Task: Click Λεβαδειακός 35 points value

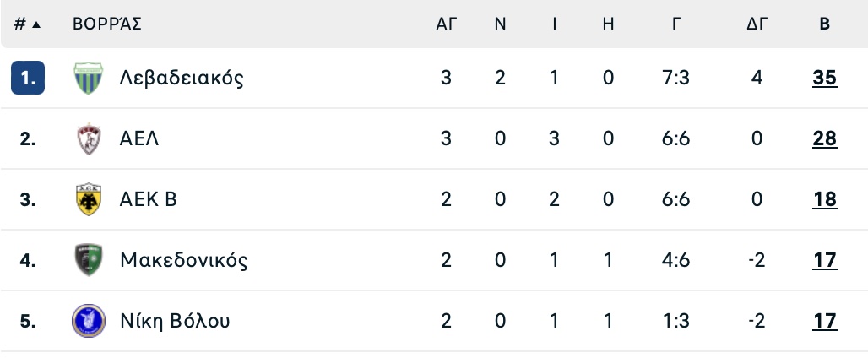Action: coord(824,78)
